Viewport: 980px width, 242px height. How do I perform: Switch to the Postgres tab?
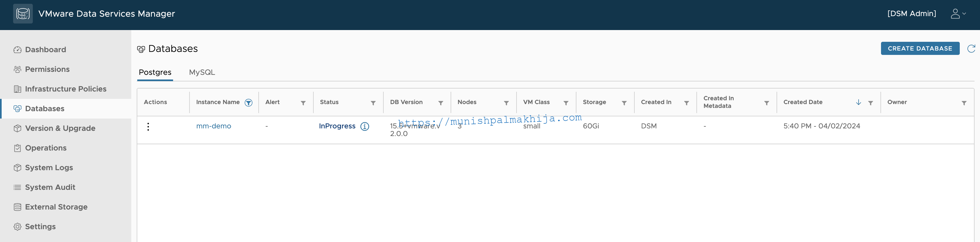[155, 72]
